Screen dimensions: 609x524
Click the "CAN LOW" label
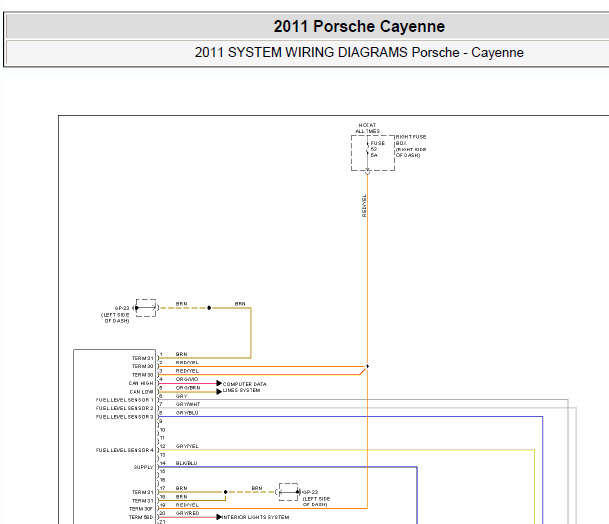(141, 392)
